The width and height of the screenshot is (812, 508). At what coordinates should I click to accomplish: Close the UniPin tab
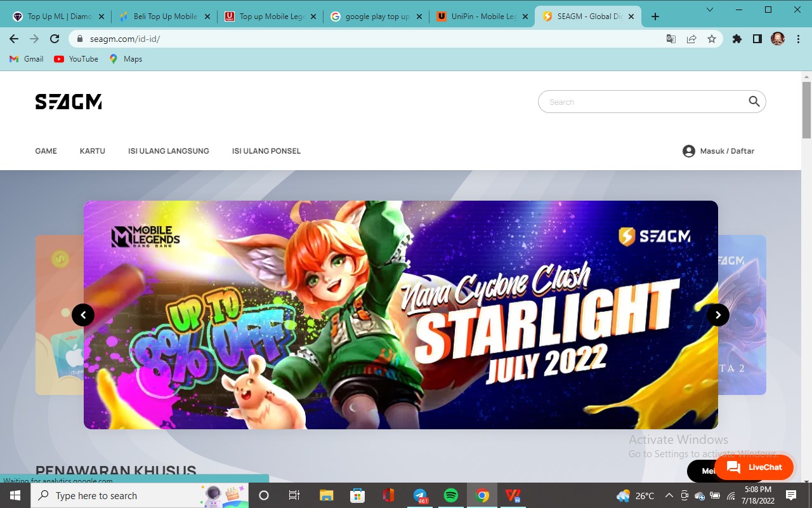tap(525, 17)
